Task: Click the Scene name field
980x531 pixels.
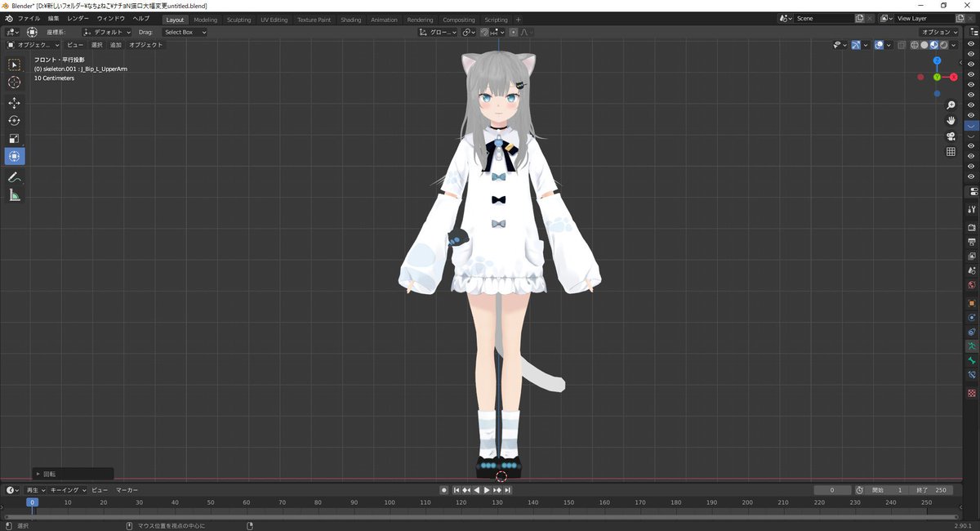Action: pyautogui.click(x=824, y=18)
